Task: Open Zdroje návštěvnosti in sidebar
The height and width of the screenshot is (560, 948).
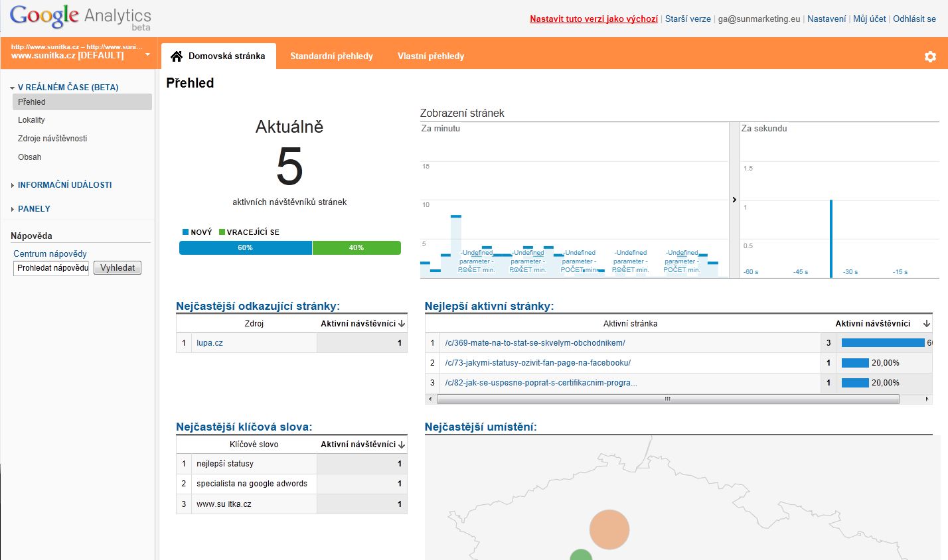Action: tap(52, 139)
